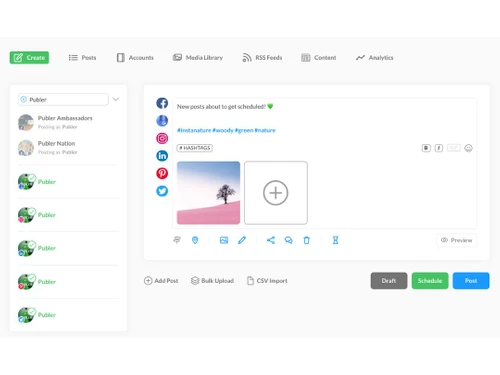
Task: Open the Accounts tab
Action: [135, 58]
